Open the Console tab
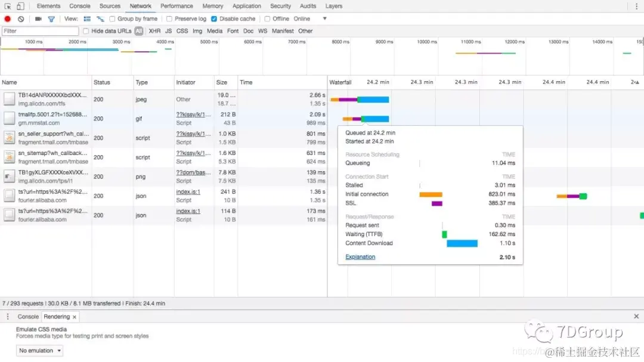Image resolution: width=644 pixels, height=362 pixels. point(80,6)
